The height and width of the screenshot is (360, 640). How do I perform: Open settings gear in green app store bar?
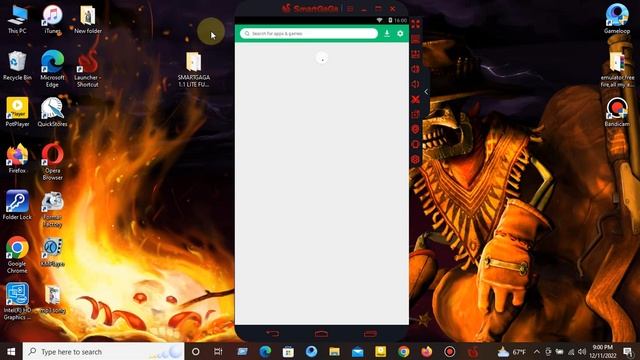click(x=400, y=33)
